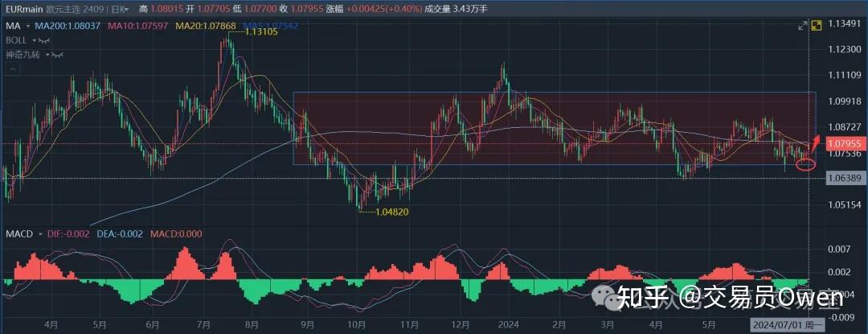
Task: Open the 神奇九转 indicator dropdown arrow
Action: coord(49,55)
